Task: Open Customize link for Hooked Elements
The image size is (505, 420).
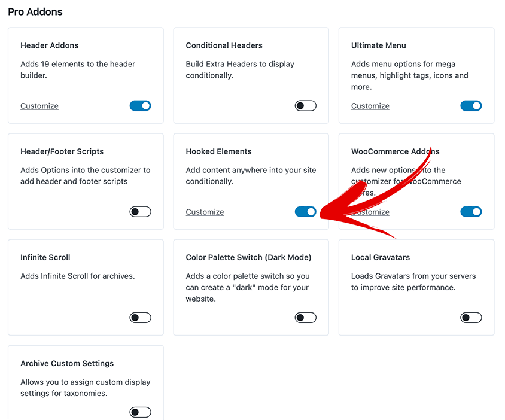Action: [x=205, y=212]
